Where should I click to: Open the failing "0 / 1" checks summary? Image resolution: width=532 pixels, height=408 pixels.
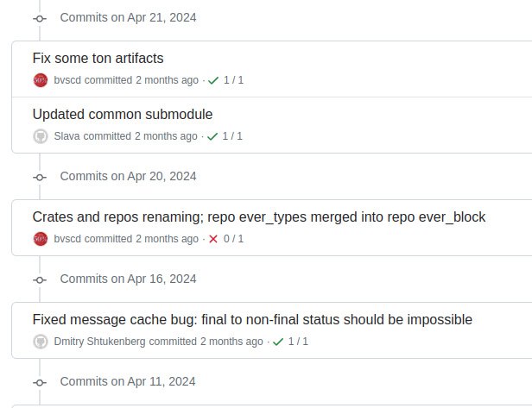[233, 239]
